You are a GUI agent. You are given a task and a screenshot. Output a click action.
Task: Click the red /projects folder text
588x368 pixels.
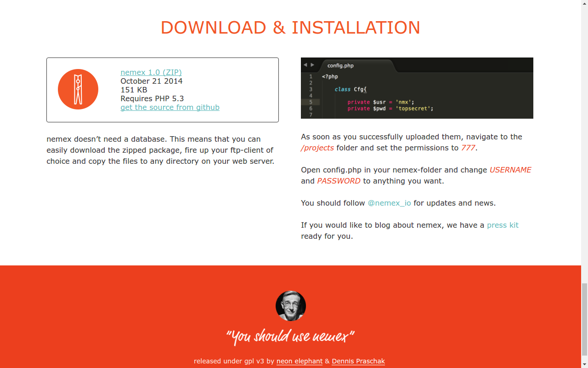click(x=317, y=148)
